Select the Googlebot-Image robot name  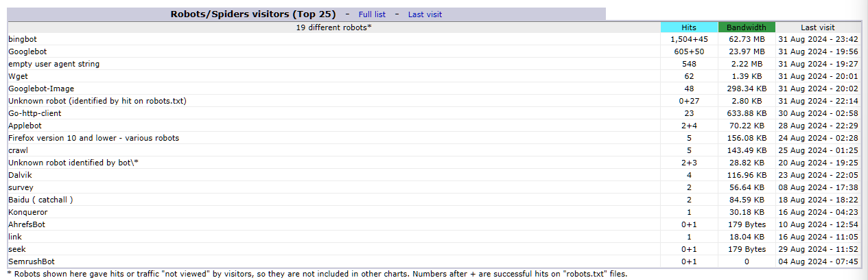41,89
